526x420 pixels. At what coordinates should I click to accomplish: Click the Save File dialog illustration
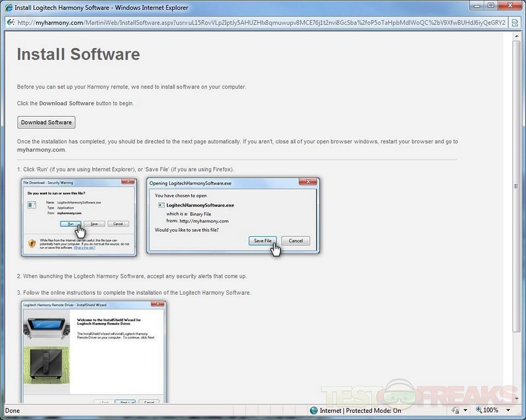tap(233, 215)
